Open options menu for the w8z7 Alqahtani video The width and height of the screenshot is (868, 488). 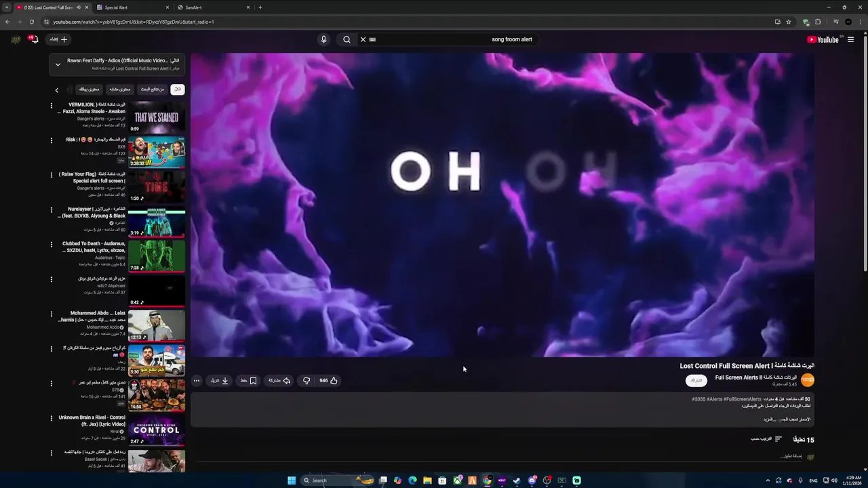click(x=51, y=279)
